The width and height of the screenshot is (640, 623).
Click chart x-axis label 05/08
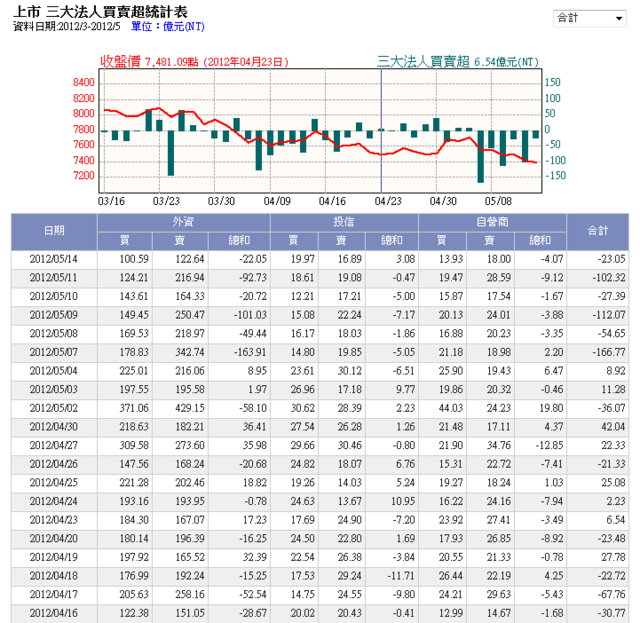[498, 201]
